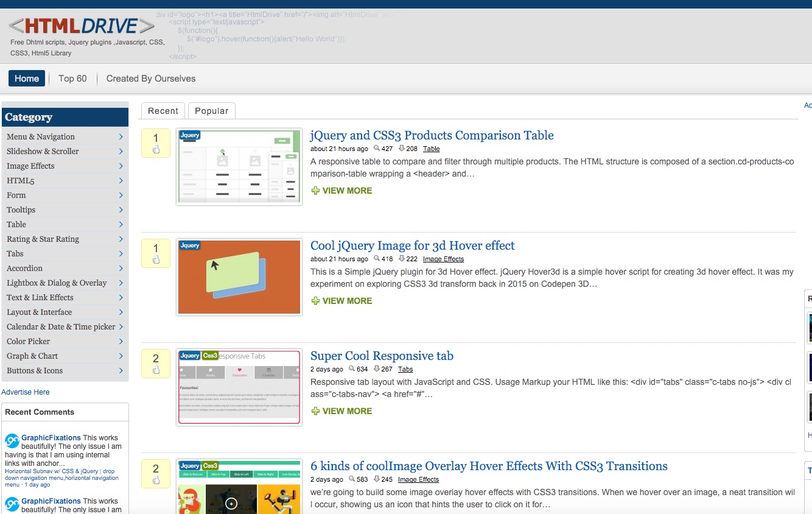
Task: Open Text & Link Effects category
Action: tap(40, 298)
